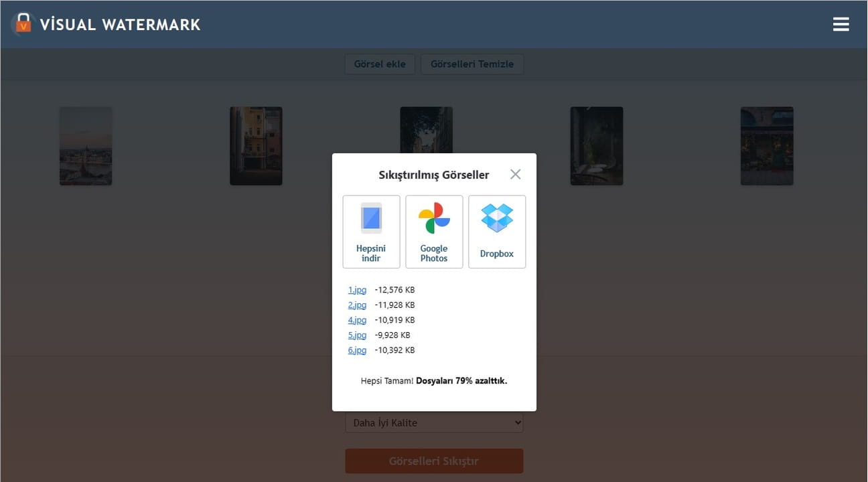Click the Visual Watermark lock logo icon
The width and height of the screenshot is (868, 482).
point(23,23)
